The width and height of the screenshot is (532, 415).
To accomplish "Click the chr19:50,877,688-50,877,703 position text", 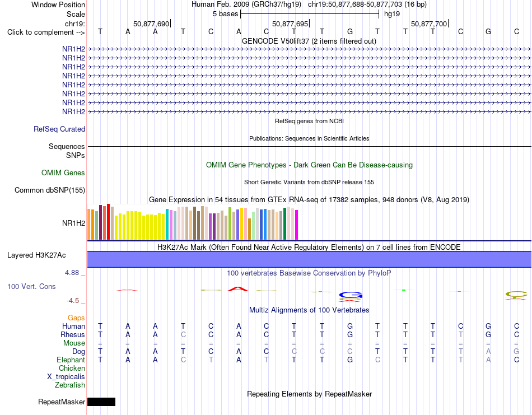I will [355, 4].
